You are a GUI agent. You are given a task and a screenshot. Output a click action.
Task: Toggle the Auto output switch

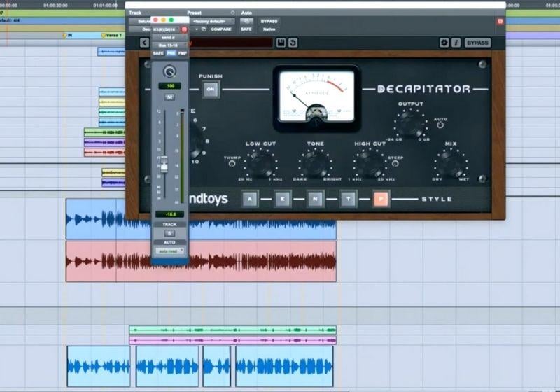tap(440, 125)
